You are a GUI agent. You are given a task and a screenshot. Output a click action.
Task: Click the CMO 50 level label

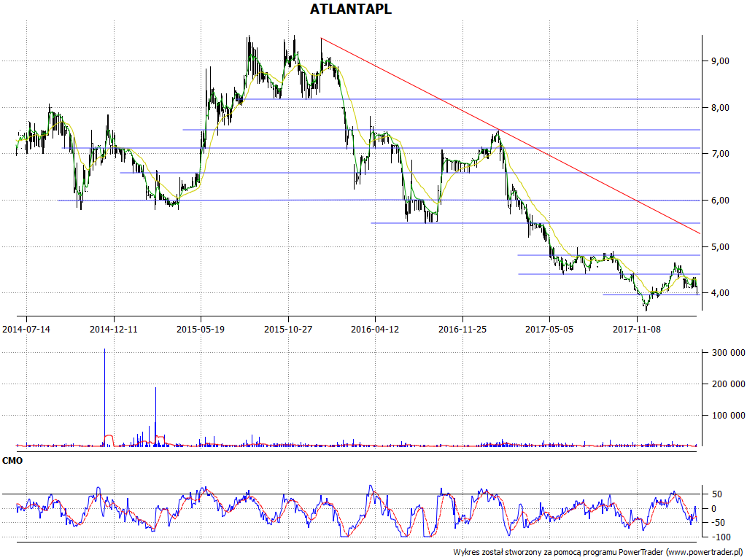click(716, 494)
